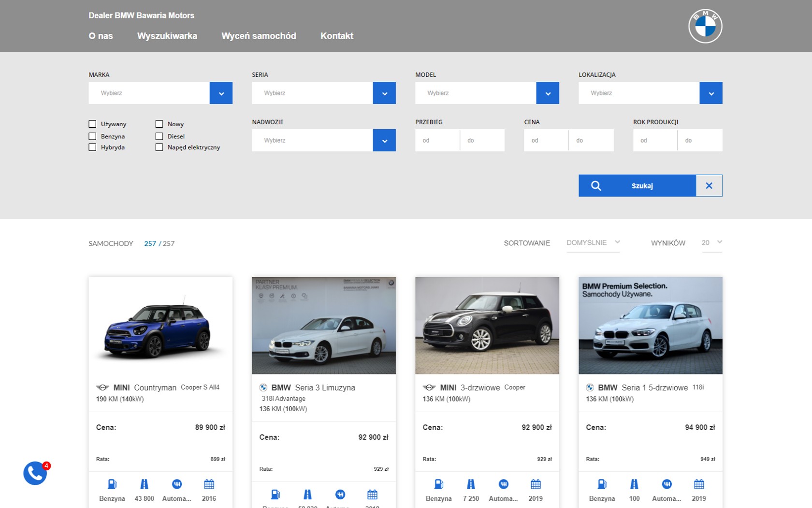This screenshot has width=812, height=508.
Task: Clear filters with the X button
Action: pos(709,186)
